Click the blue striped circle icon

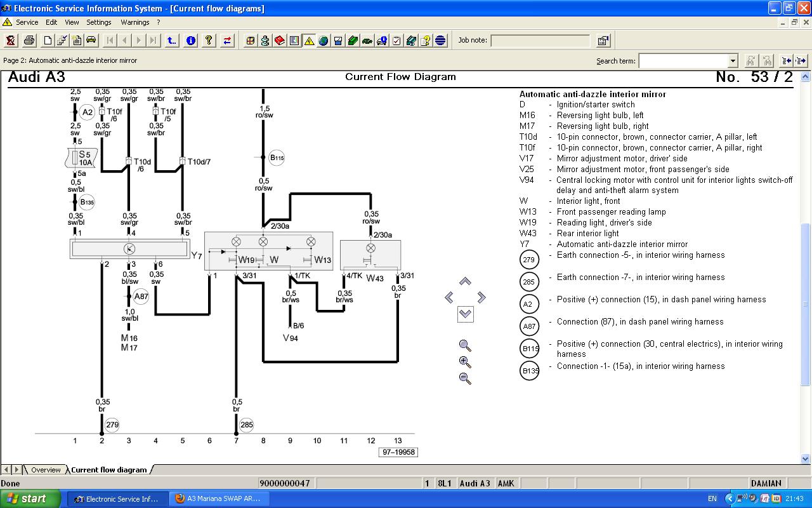[x=440, y=41]
